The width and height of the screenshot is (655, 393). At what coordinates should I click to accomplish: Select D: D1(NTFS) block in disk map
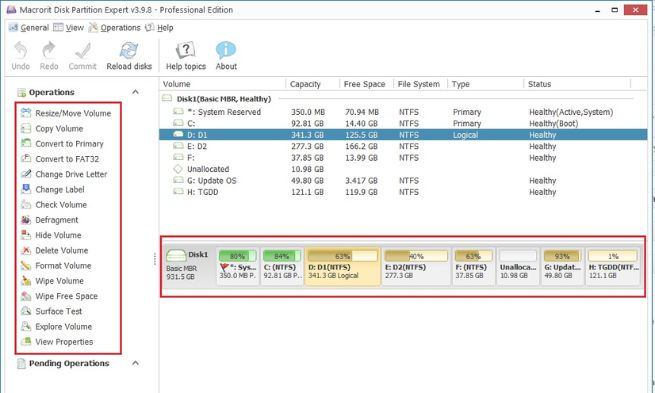click(343, 266)
